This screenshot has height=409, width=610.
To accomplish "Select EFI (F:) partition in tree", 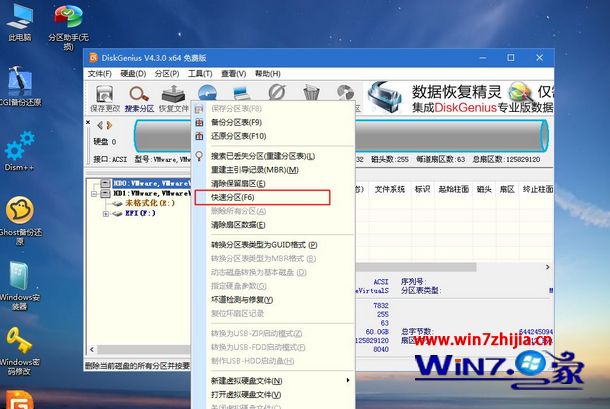I will [x=140, y=213].
